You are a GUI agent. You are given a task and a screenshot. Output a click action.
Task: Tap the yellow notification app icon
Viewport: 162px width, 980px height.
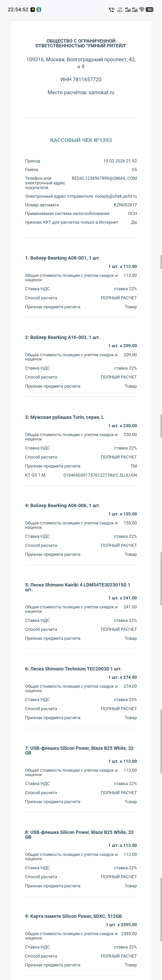pos(33,9)
